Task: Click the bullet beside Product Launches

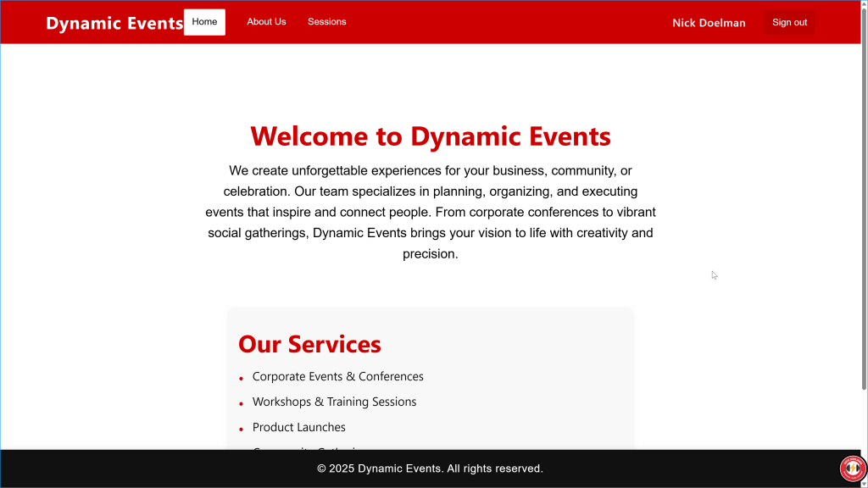Action: pyautogui.click(x=242, y=429)
